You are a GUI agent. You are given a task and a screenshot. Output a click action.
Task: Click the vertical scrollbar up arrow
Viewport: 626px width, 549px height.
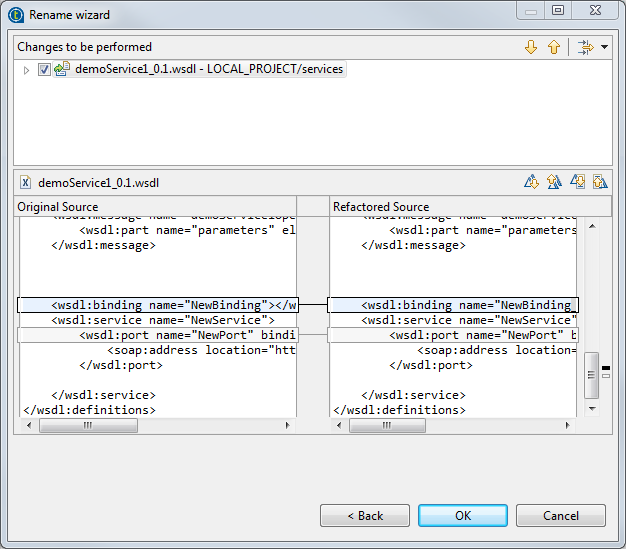592,226
